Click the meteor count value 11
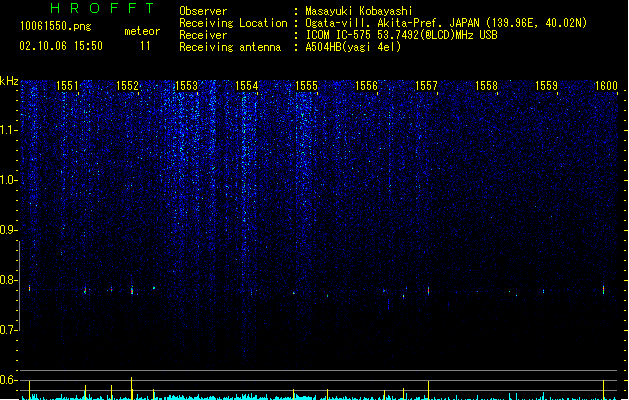Viewport: 629px width, 400px height. [x=145, y=46]
